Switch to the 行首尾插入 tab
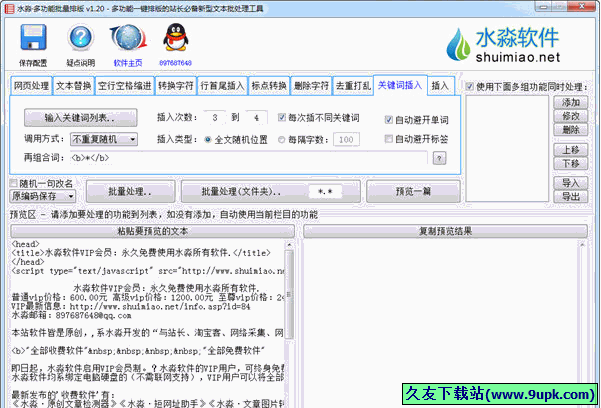This screenshot has height=408, width=601. [222, 86]
